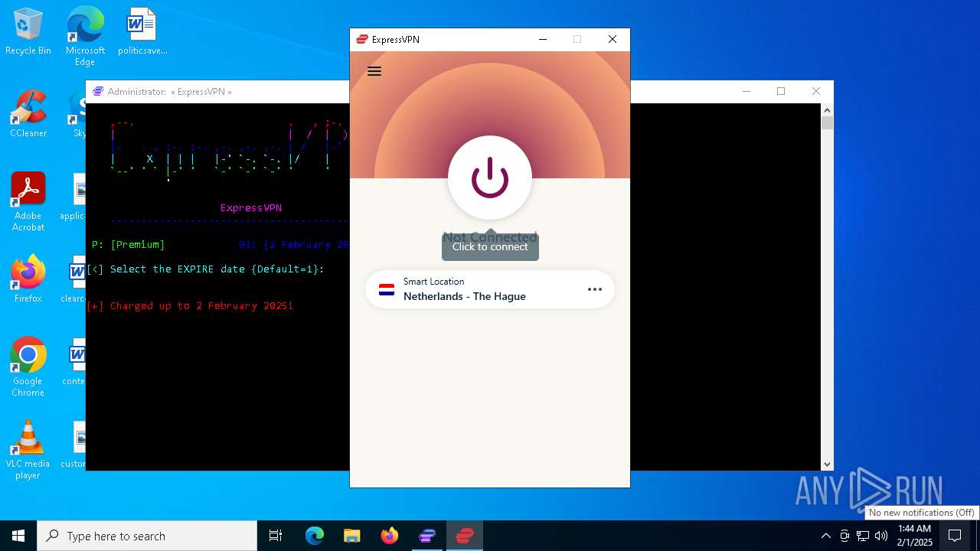The width and height of the screenshot is (980, 551).
Task: Open the ExpressVPN hamburger menu
Action: point(374,71)
